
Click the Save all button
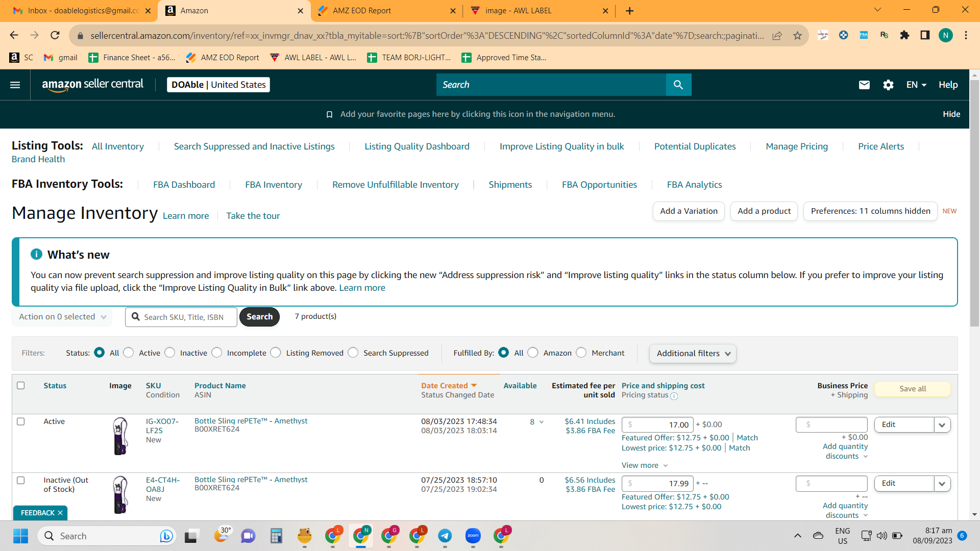[913, 389]
